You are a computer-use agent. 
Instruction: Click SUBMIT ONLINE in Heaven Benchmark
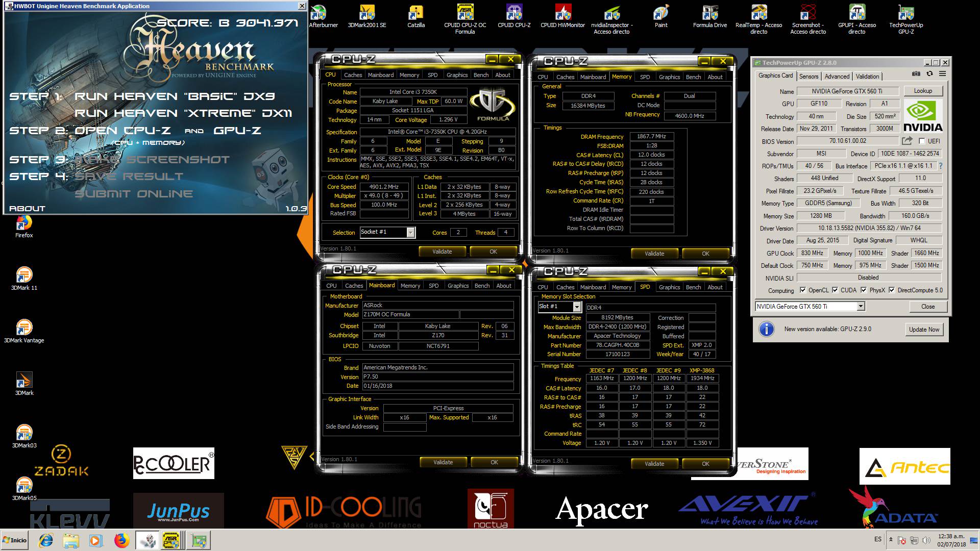pos(134,194)
